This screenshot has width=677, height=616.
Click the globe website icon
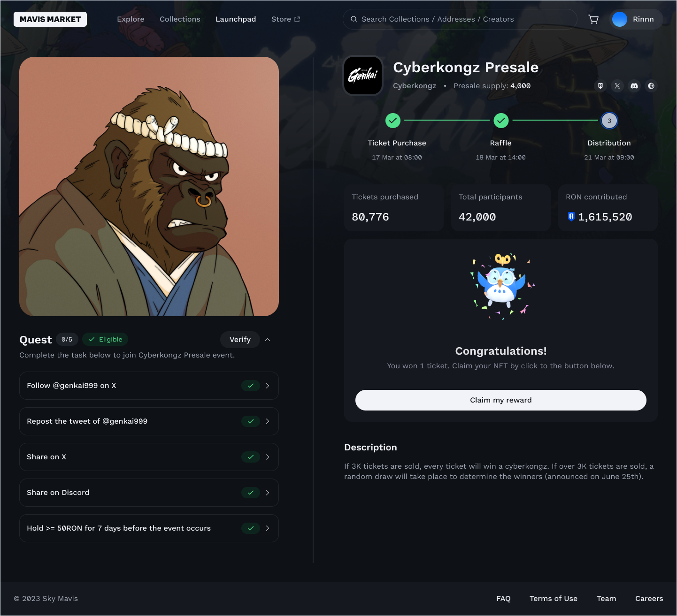coord(651,86)
